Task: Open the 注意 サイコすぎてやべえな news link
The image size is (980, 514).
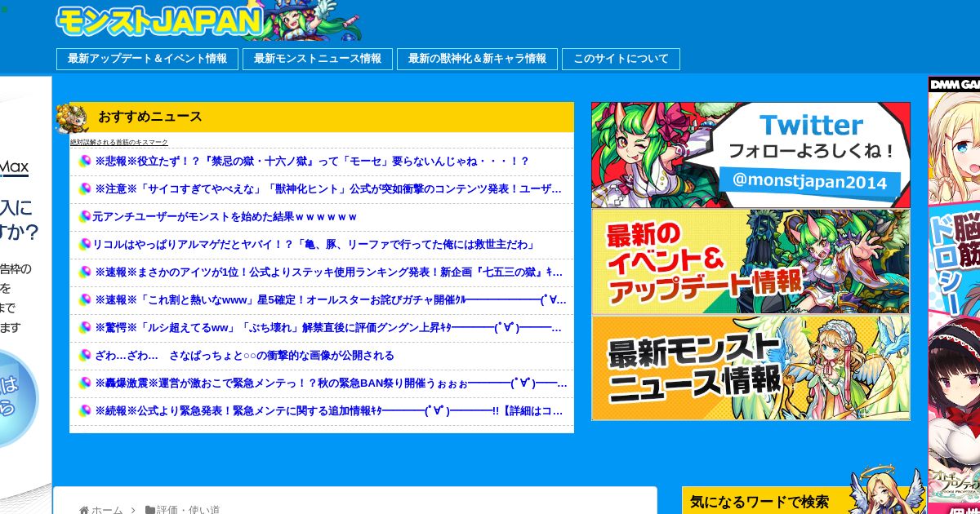Action: [x=329, y=188]
